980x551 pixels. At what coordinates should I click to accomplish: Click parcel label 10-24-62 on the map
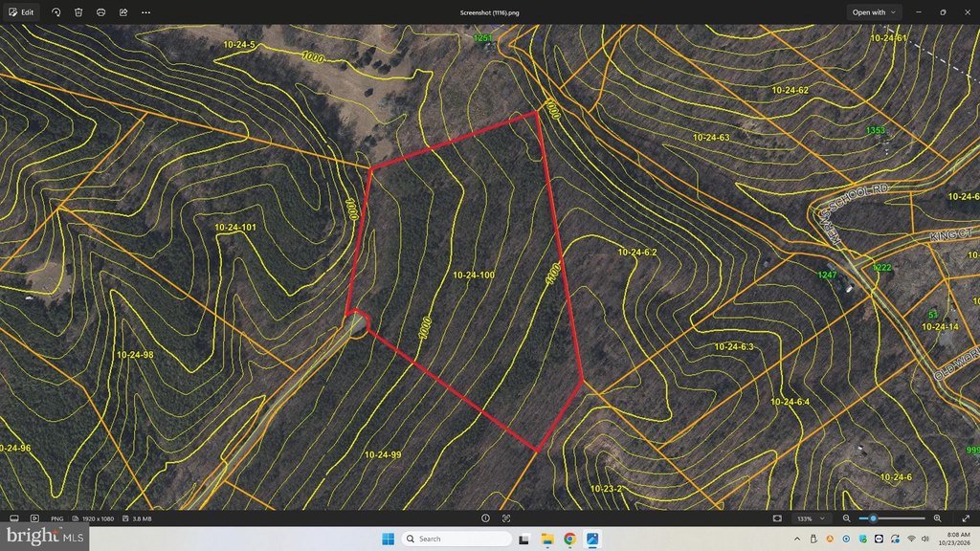790,90
